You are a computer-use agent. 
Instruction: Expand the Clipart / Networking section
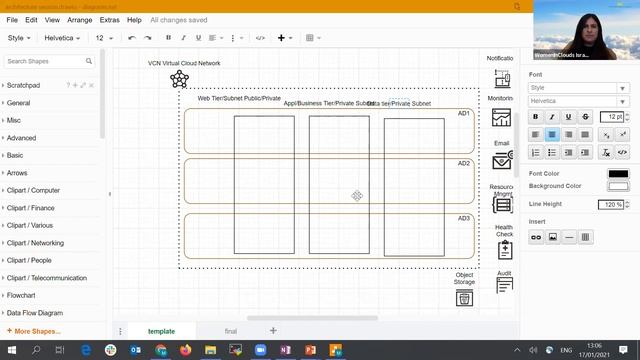[35, 243]
